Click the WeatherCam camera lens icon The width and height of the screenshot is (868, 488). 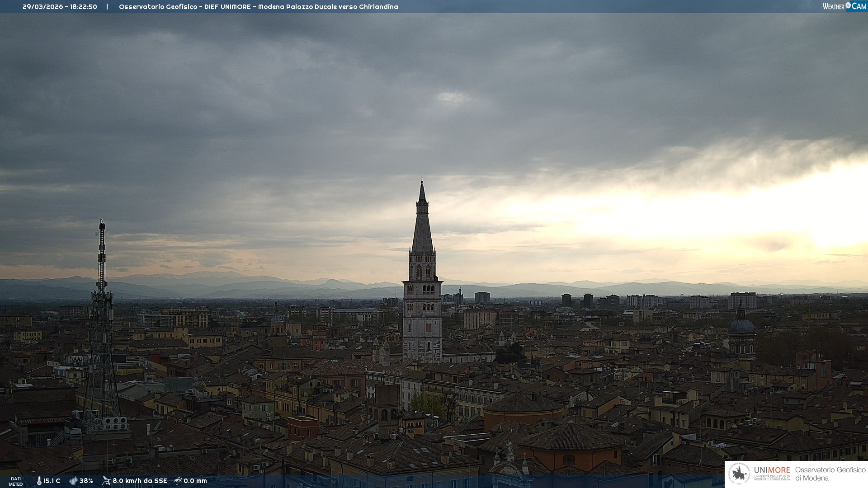(x=848, y=5)
